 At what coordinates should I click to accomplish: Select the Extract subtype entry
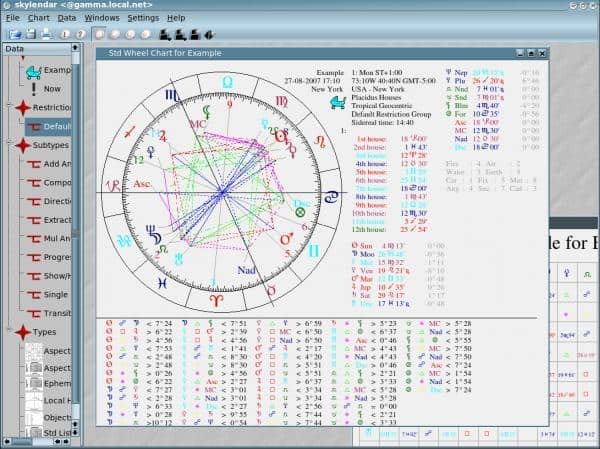[49, 220]
